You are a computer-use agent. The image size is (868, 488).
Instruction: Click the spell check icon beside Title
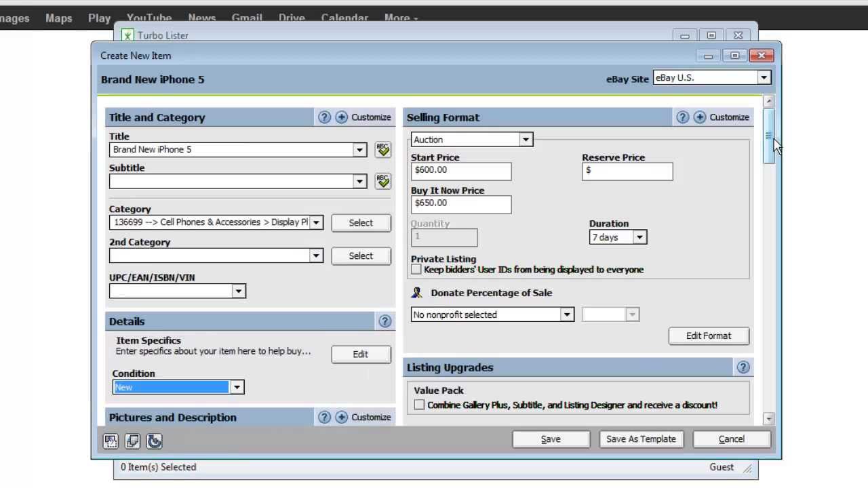383,149
